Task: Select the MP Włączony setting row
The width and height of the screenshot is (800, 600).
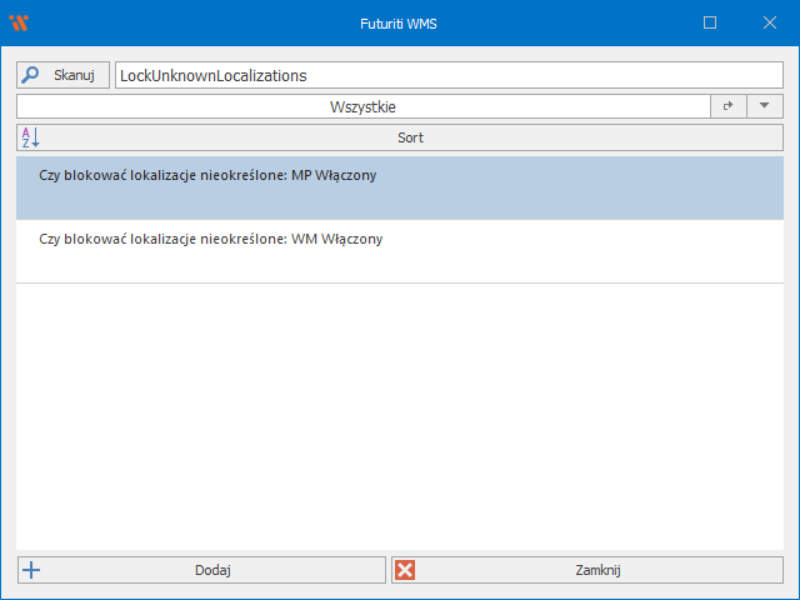Action: point(208,176)
